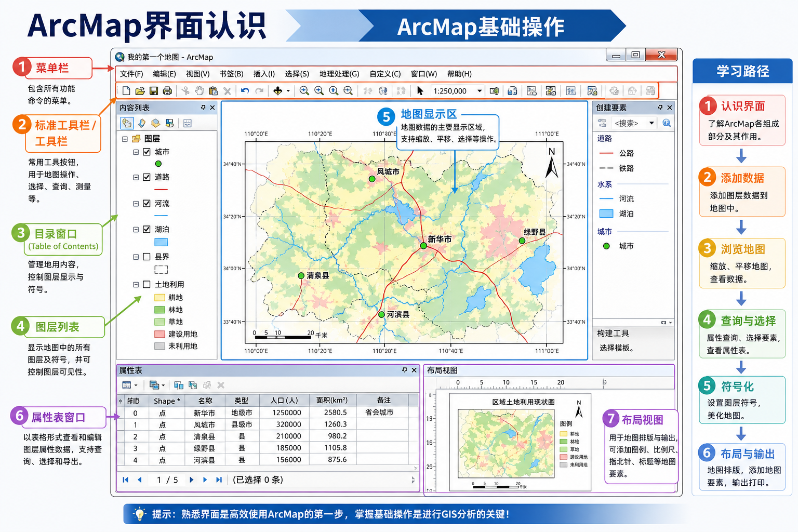Screen dimensions: 798x532
Task: Click List By Visibility icon in 内容列表
Action: (155, 123)
